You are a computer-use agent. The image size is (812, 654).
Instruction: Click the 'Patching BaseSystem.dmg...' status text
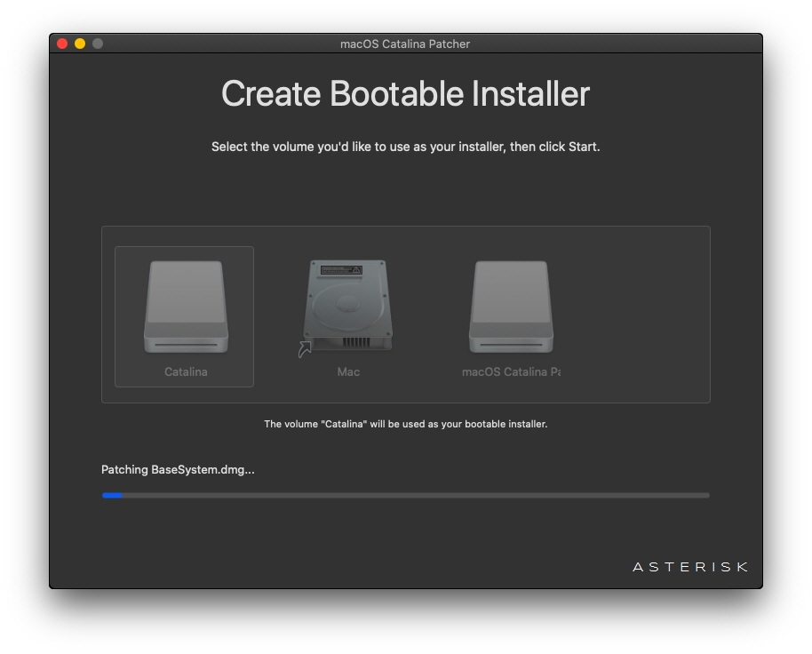pyautogui.click(x=178, y=470)
